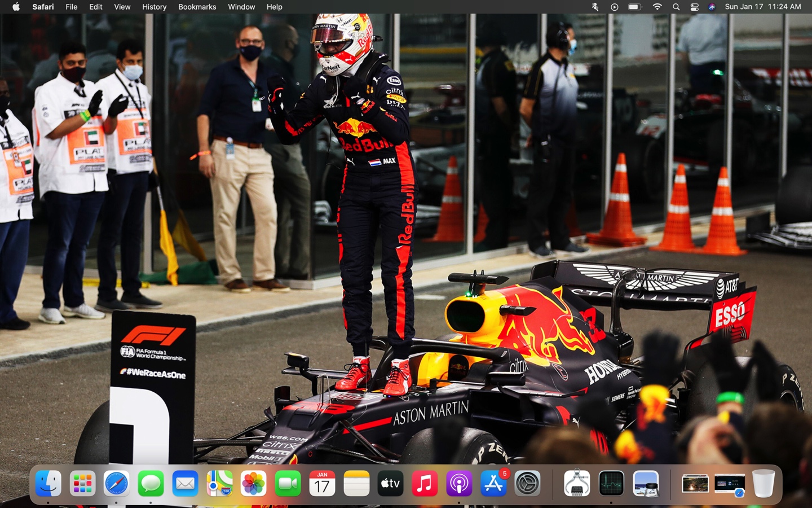
Task: Open the History menu
Action: click(x=154, y=7)
